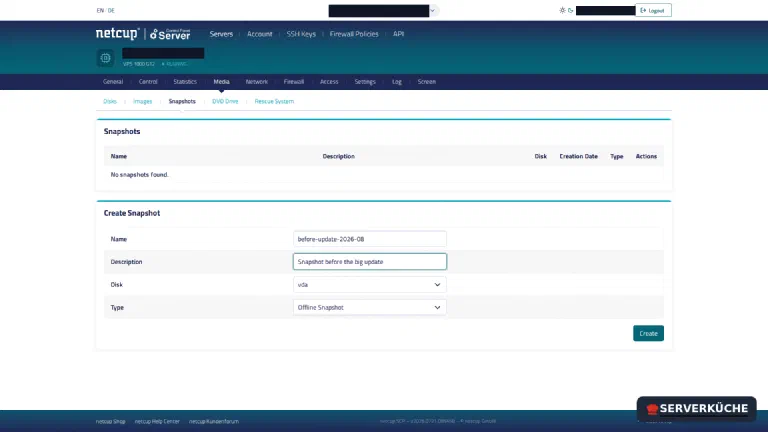Open the DVD Drive sub-tab
The image size is (768, 432).
tap(225, 101)
